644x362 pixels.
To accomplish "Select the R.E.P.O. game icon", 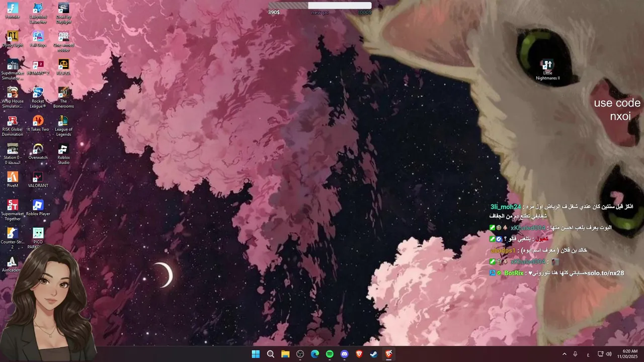I will point(63,67).
